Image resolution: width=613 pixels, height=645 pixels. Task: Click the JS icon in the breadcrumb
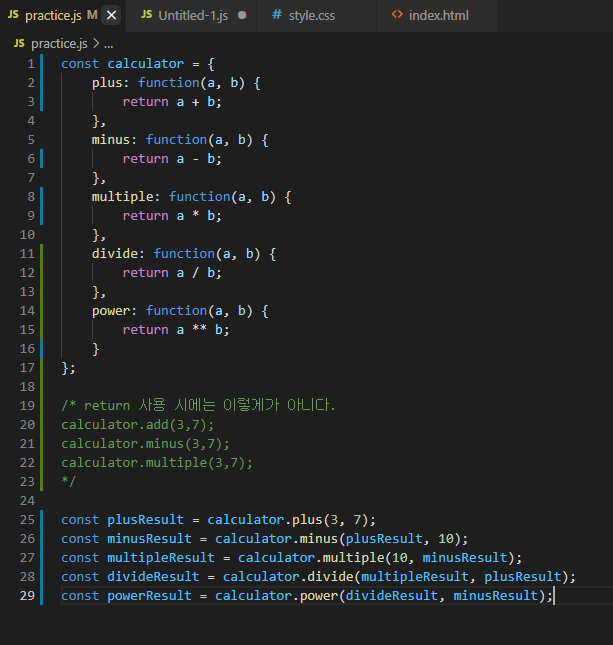point(19,43)
